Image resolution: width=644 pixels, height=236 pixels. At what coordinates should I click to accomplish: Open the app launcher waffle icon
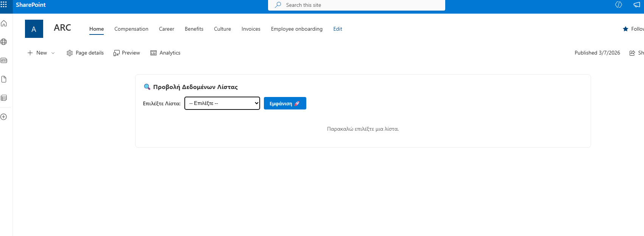coord(4,5)
